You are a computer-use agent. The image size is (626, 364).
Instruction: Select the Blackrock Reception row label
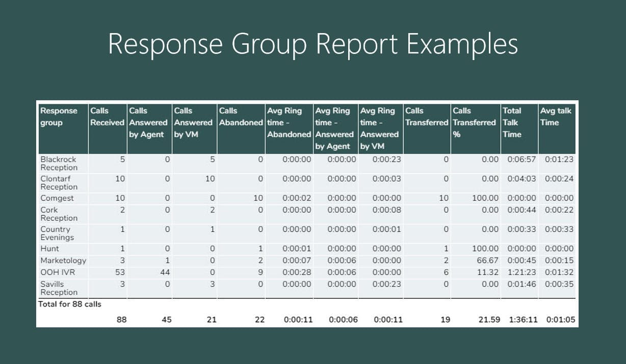pyautogui.click(x=60, y=163)
